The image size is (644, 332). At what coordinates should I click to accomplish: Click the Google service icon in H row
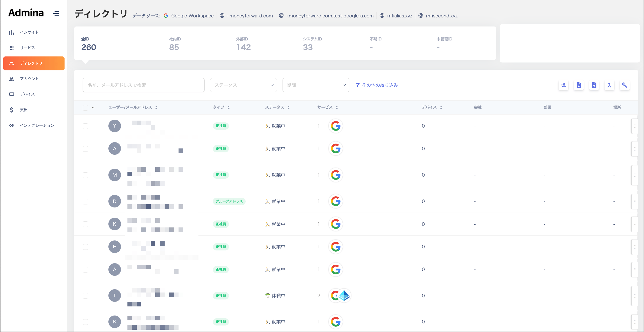tap(335, 247)
